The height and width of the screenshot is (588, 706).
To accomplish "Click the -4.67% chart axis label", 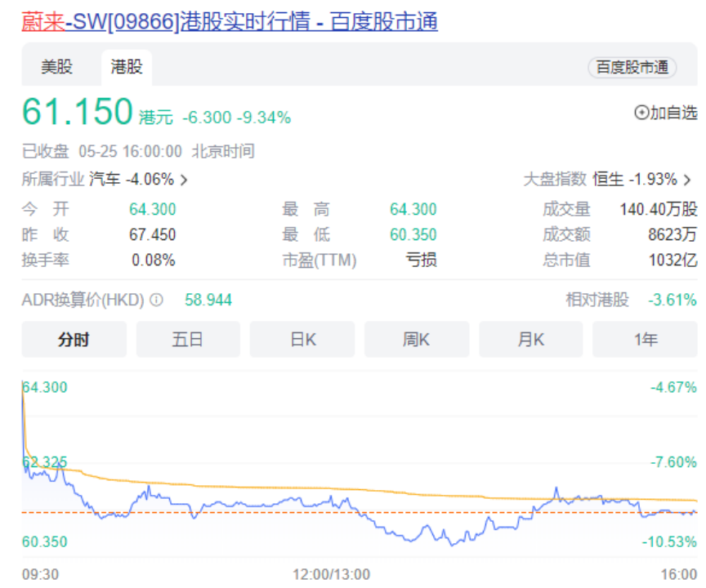I will [673, 387].
